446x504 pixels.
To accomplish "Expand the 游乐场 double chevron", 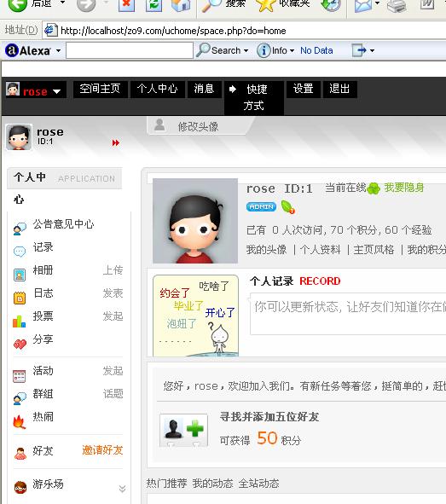I will (x=122, y=489).
